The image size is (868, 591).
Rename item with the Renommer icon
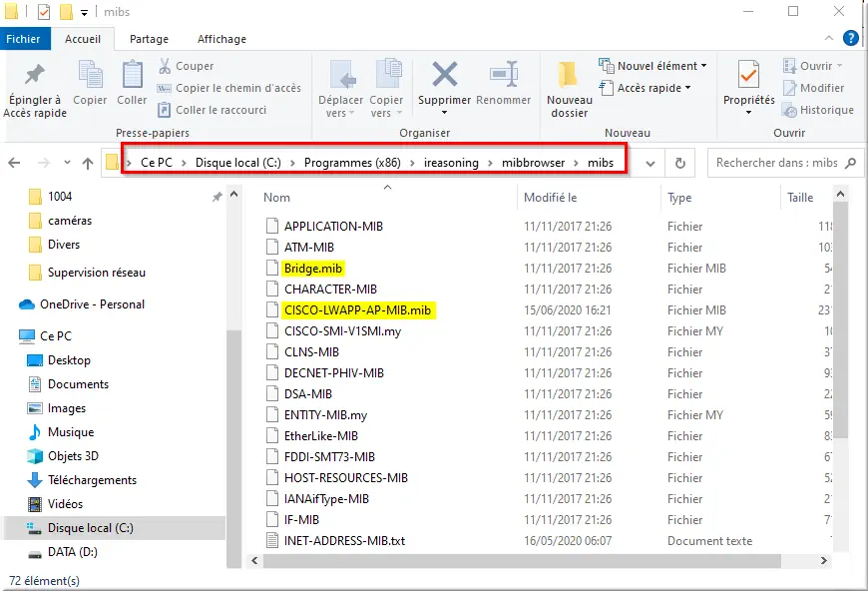(503, 83)
